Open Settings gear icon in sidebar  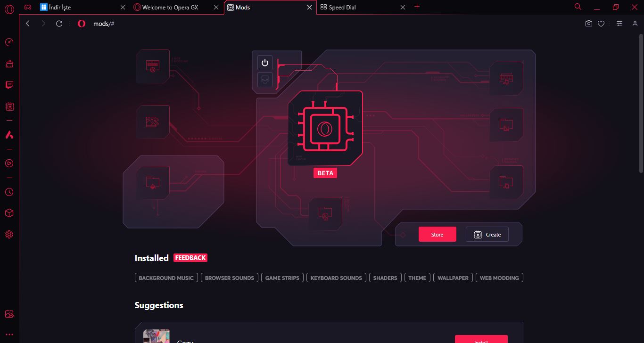point(9,234)
